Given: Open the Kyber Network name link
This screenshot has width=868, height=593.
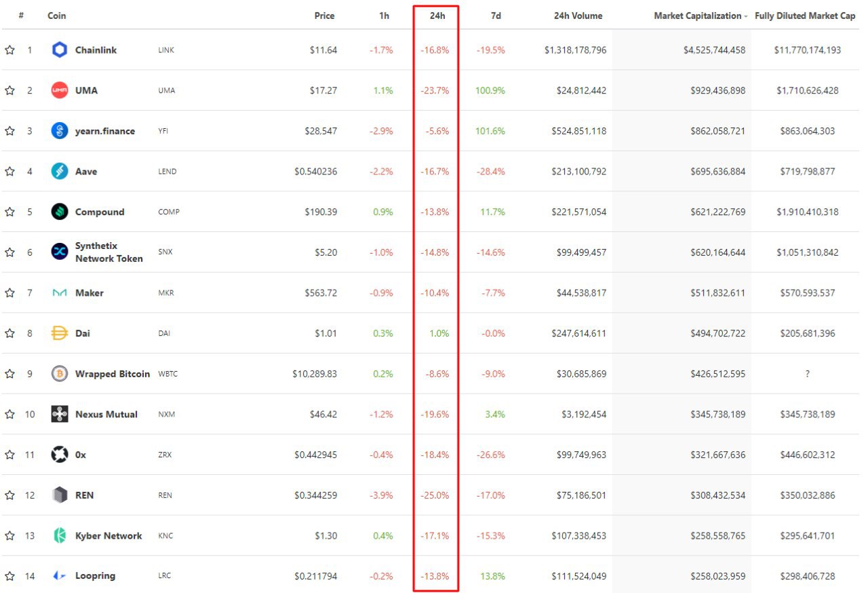Looking at the screenshot, I should pos(108,536).
